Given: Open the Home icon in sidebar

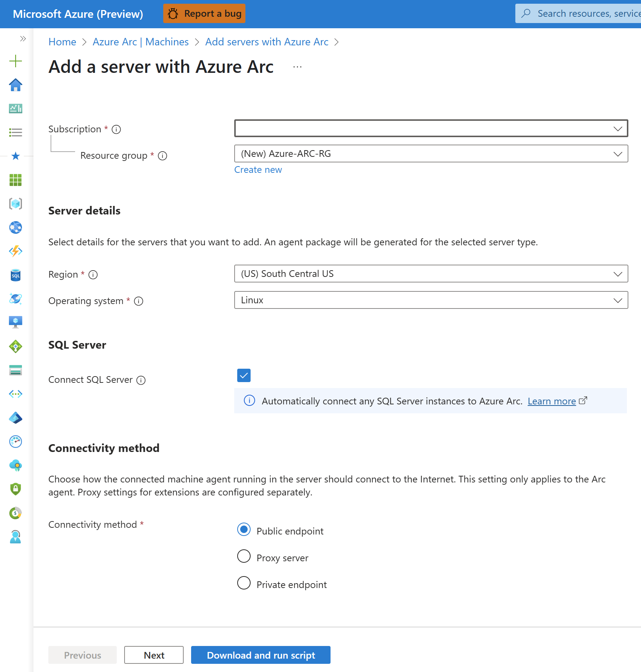Looking at the screenshot, I should (16, 85).
